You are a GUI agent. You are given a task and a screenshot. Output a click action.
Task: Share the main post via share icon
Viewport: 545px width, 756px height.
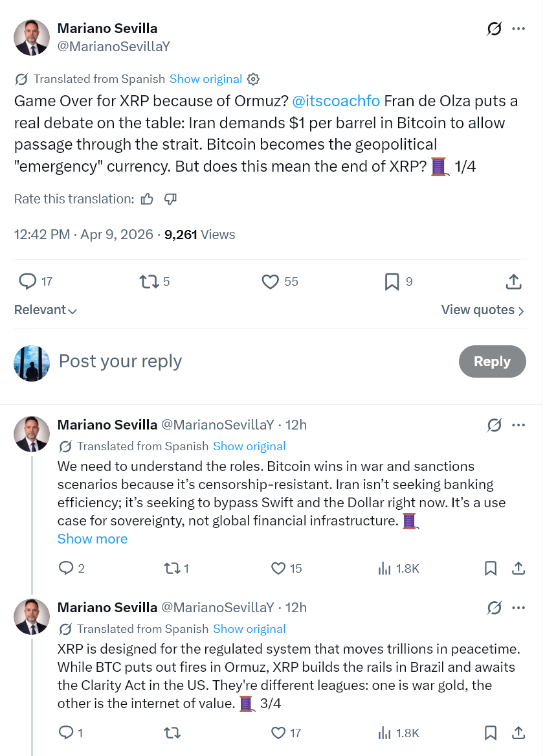pos(513,281)
